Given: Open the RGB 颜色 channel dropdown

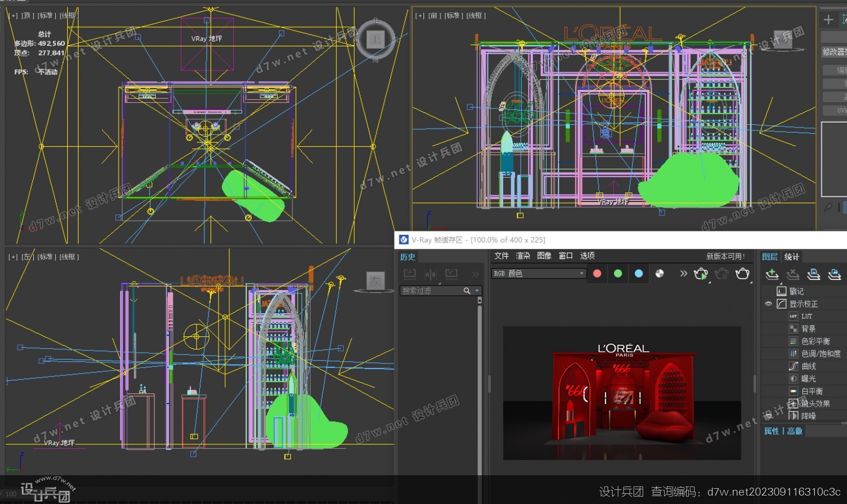Looking at the screenshot, I should click(539, 273).
